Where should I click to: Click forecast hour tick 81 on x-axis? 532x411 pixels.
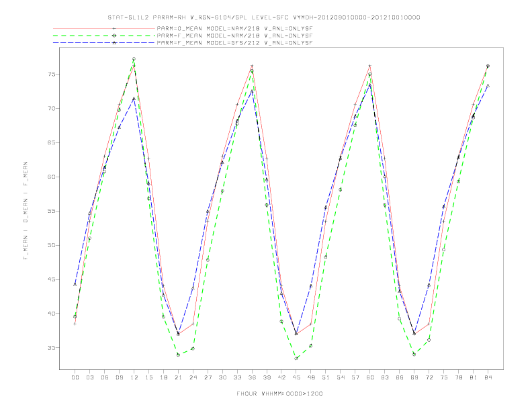point(474,377)
